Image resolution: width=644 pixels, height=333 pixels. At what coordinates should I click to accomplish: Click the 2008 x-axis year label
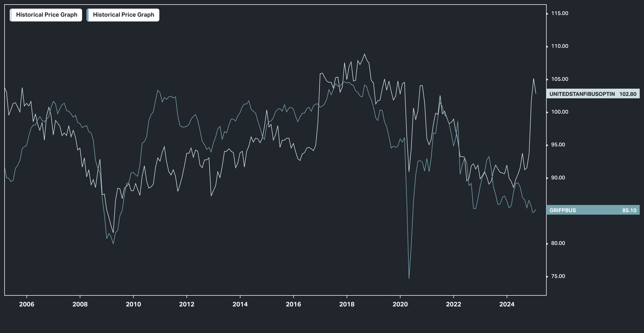tap(80, 304)
